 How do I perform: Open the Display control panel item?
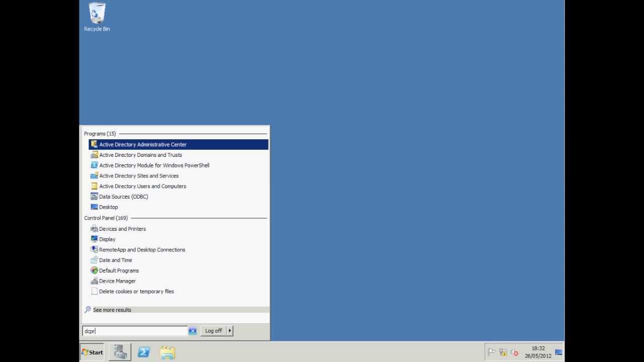(x=179, y=239)
